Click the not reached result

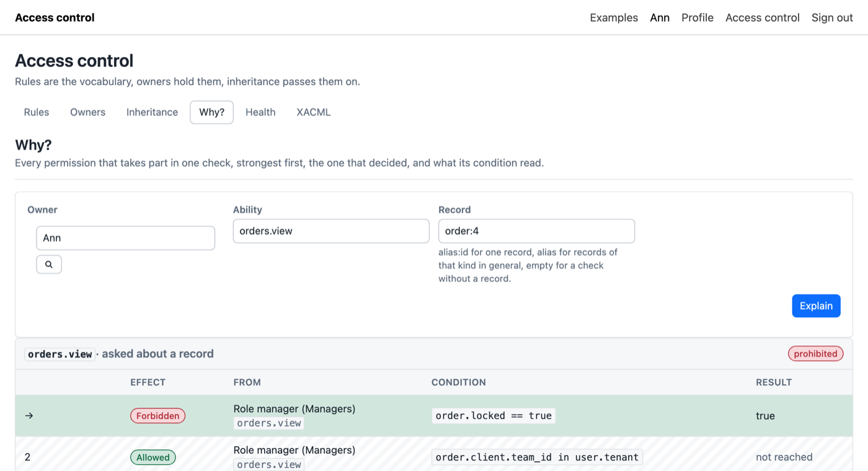point(784,457)
